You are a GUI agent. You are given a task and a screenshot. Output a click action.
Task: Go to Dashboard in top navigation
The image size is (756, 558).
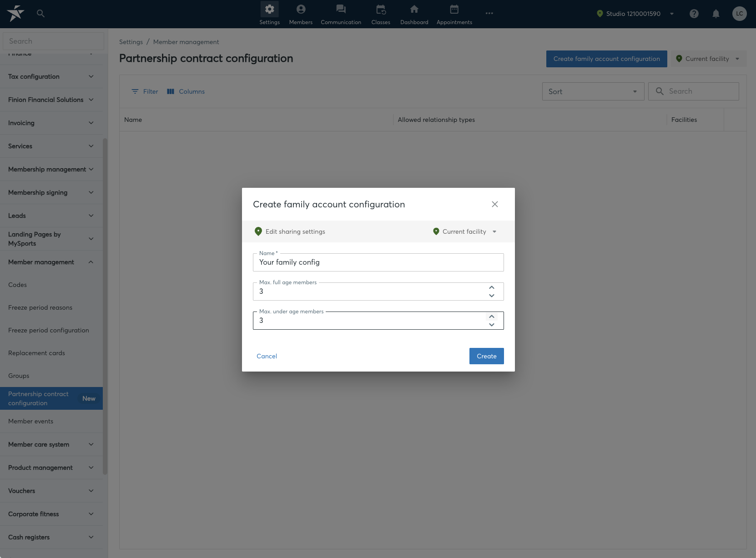click(x=414, y=14)
